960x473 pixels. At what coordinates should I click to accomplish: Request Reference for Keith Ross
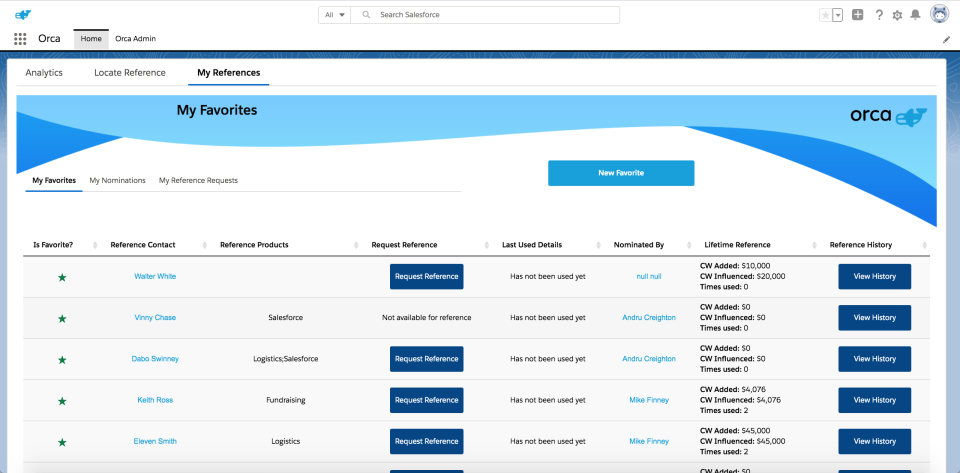pyautogui.click(x=427, y=400)
